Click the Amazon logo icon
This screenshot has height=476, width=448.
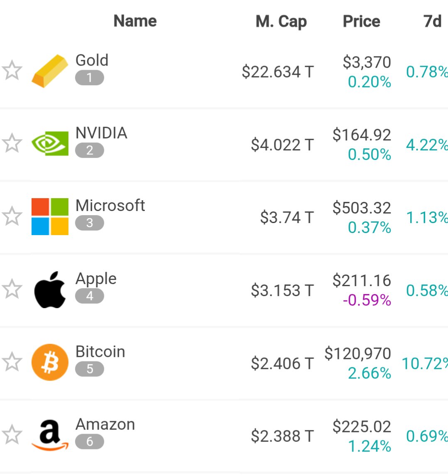point(50,435)
